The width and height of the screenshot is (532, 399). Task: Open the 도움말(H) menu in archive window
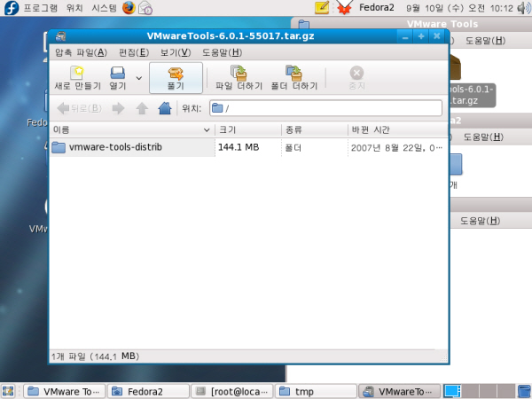[x=222, y=52]
